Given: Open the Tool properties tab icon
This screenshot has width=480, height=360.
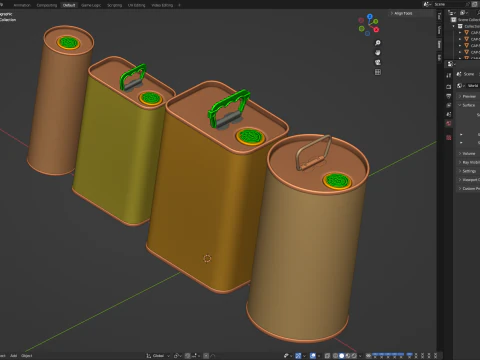Looking at the screenshot, I should click(x=449, y=75).
